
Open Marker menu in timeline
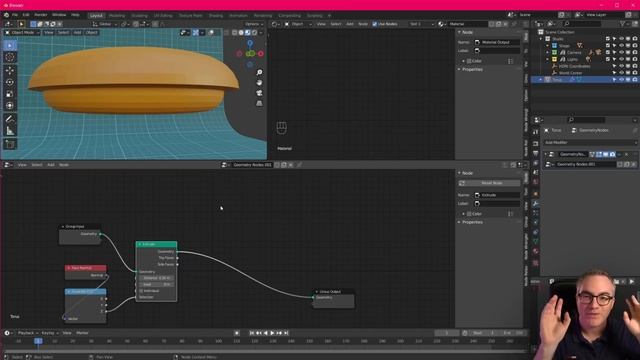point(82,333)
